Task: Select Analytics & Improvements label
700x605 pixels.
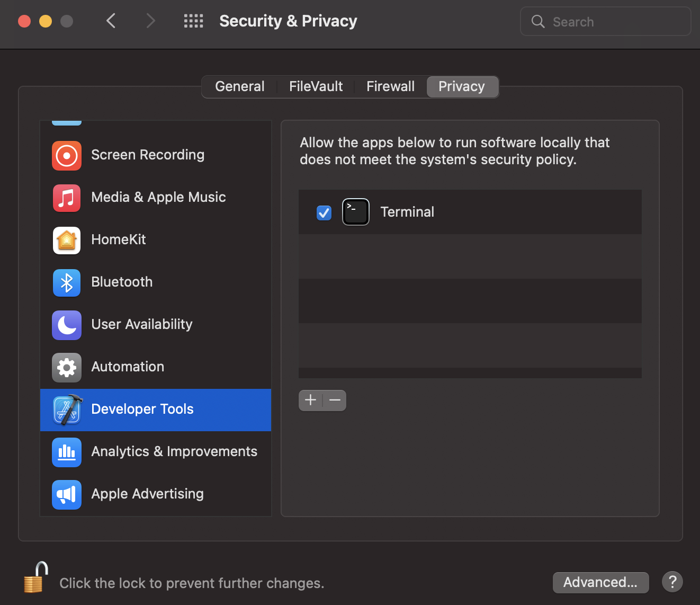Action: click(x=174, y=451)
